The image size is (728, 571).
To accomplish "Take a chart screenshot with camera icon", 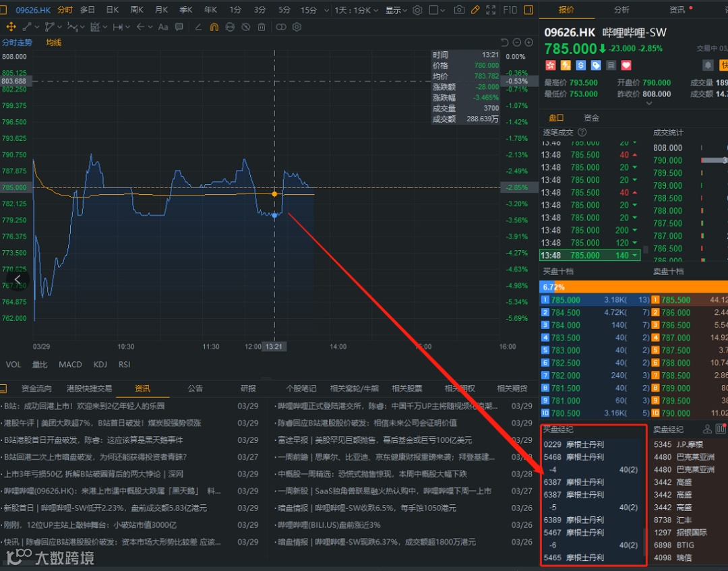I will coord(459,9).
